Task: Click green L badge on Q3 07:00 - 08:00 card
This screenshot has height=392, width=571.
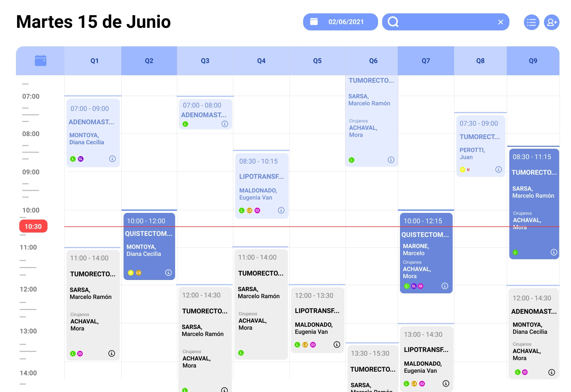Action: (186, 124)
